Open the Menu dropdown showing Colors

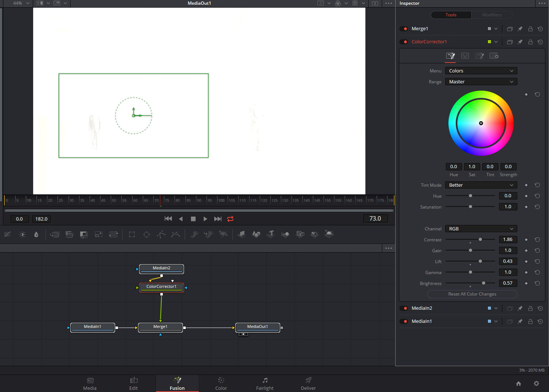pos(481,71)
